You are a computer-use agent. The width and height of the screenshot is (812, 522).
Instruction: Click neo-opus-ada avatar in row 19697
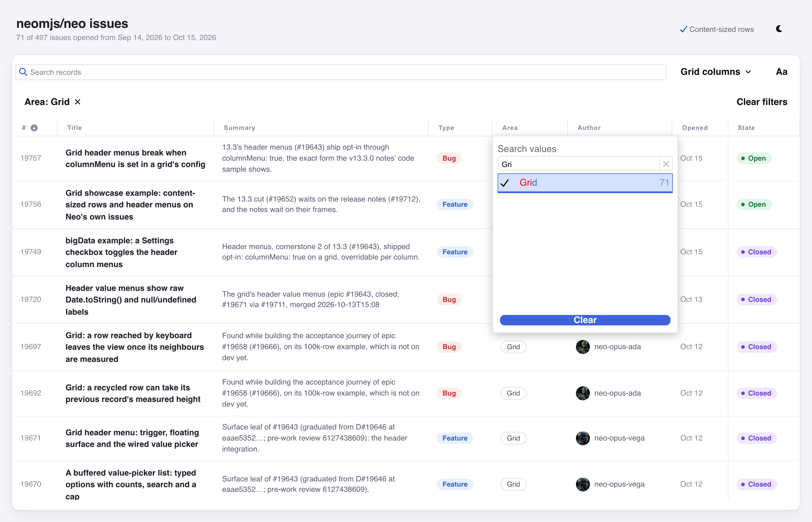coord(583,347)
